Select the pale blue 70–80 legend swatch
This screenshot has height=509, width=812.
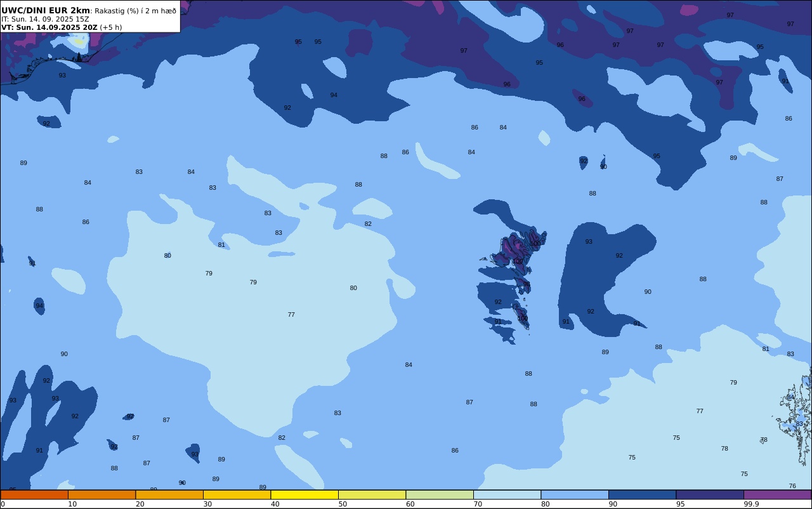click(x=507, y=494)
